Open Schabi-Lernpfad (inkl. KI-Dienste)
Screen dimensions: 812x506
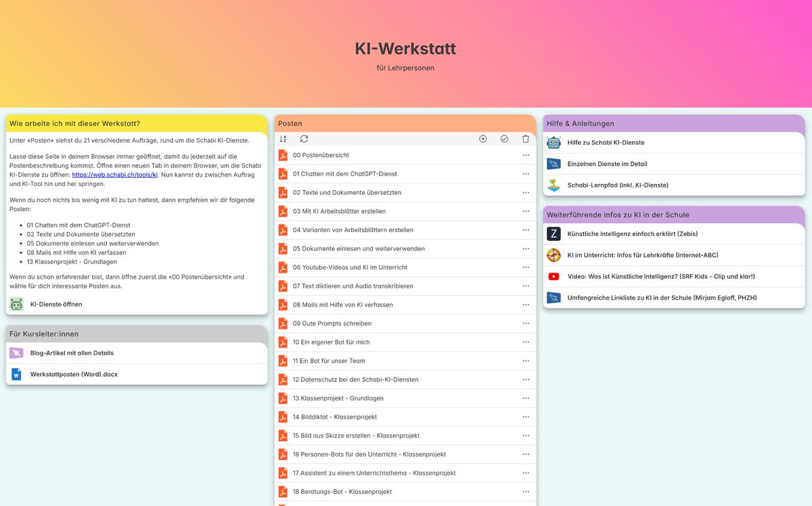618,185
